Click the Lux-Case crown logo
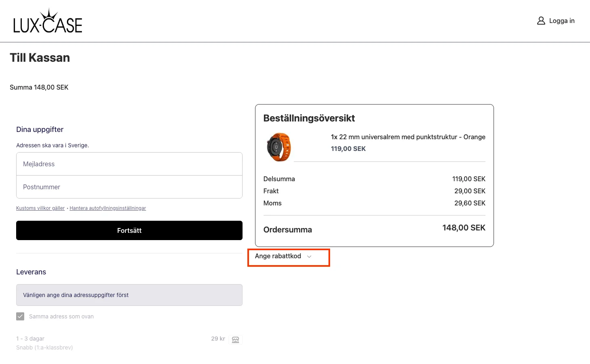This screenshot has height=364, width=590. (48, 21)
